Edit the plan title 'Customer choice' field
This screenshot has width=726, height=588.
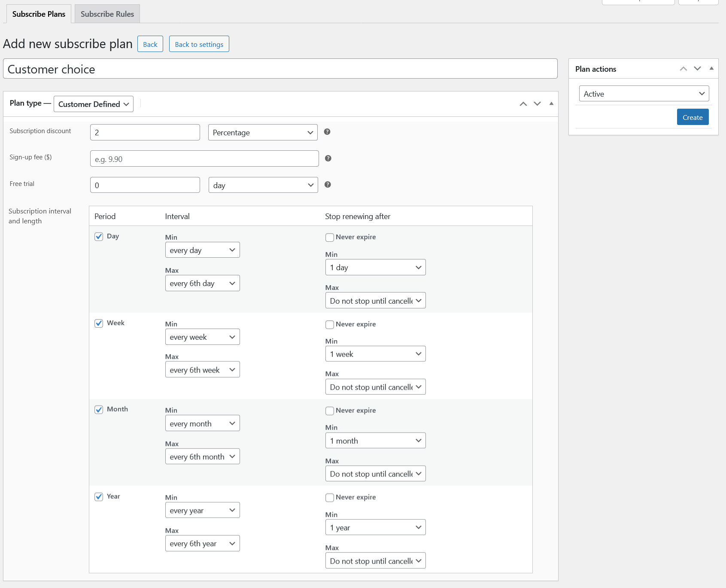[280, 69]
